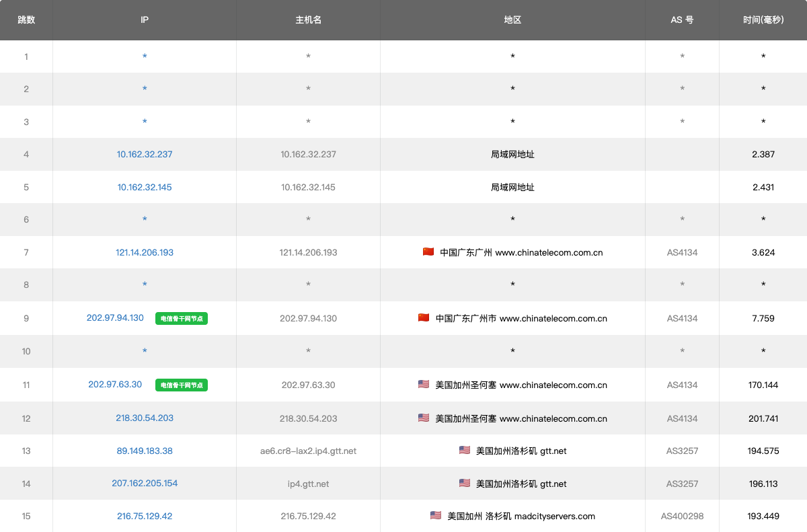Select hostname ae6.cr8-lax2.ip4.gtt.net

pyautogui.click(x=308, y=451)
